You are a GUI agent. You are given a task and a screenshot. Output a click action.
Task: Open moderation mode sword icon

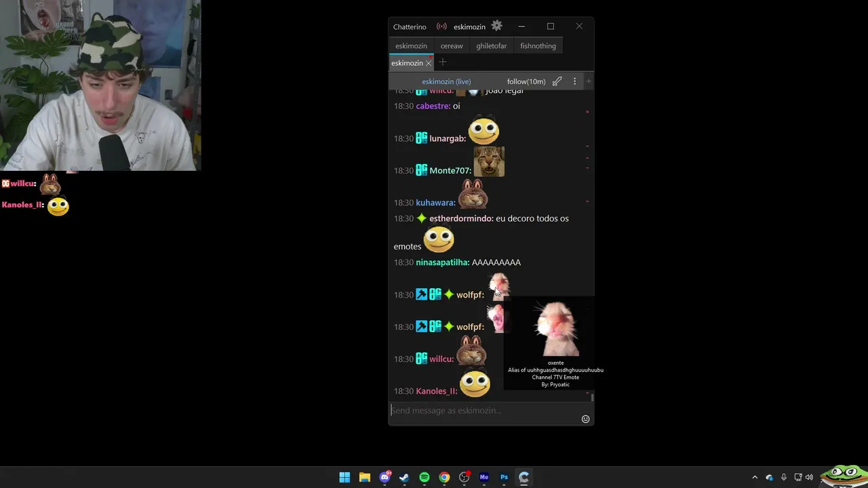[x=557, y=81]
